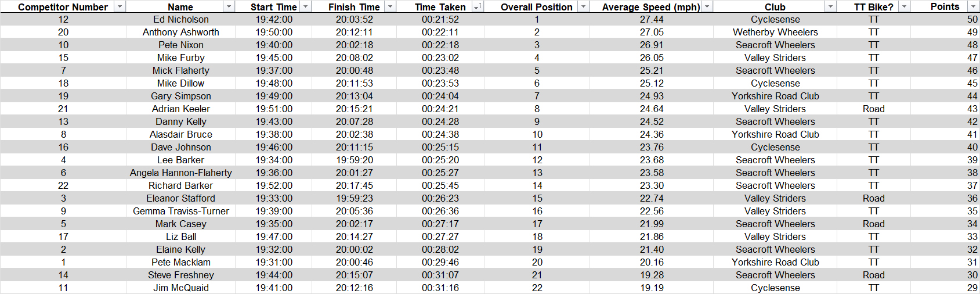This screenshot has height=294, width=980.
Task: Click the finish time 20:17:45 cell
Action: [x=354, y=186]
